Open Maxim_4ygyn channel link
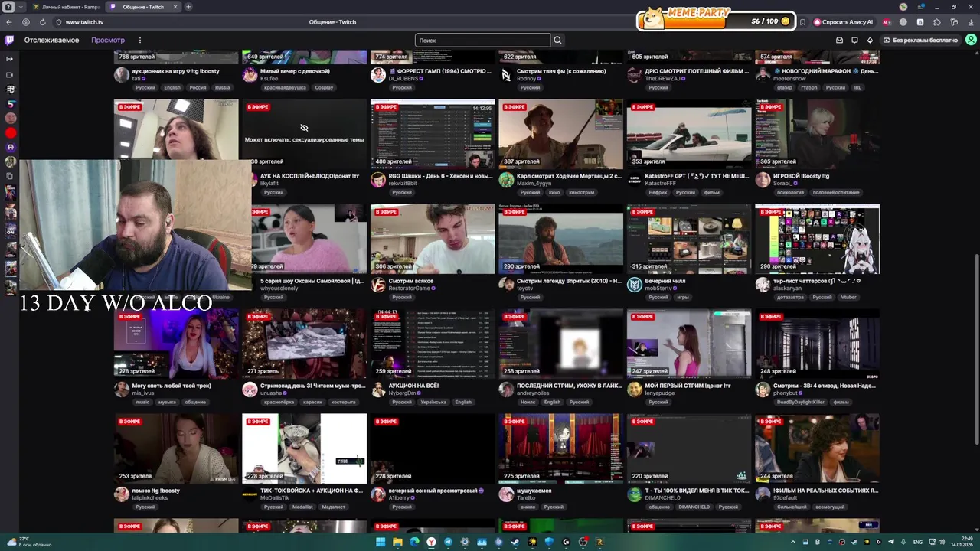This screenshot has width=980, height=551. coord(534,184)
